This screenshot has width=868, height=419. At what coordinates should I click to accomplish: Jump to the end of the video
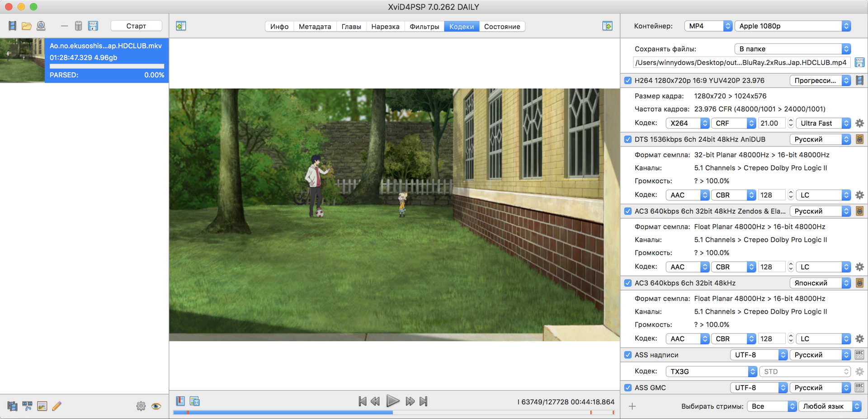point(423,401)
